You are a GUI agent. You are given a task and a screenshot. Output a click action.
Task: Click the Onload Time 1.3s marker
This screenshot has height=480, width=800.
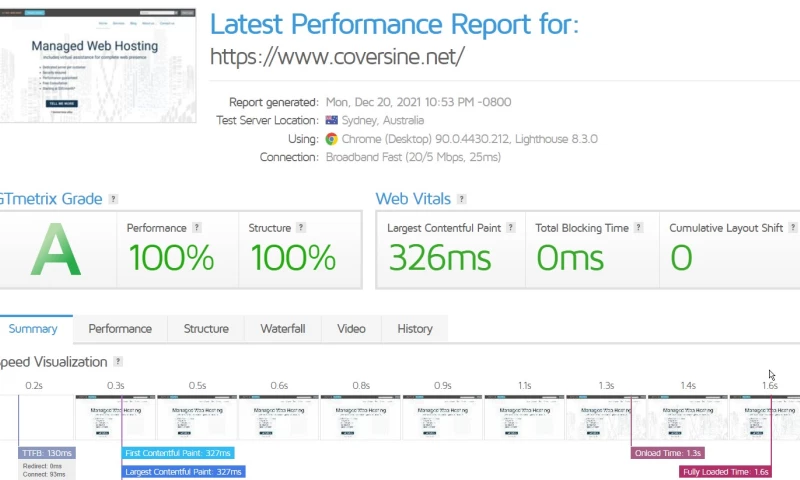[x=668, y=453]
